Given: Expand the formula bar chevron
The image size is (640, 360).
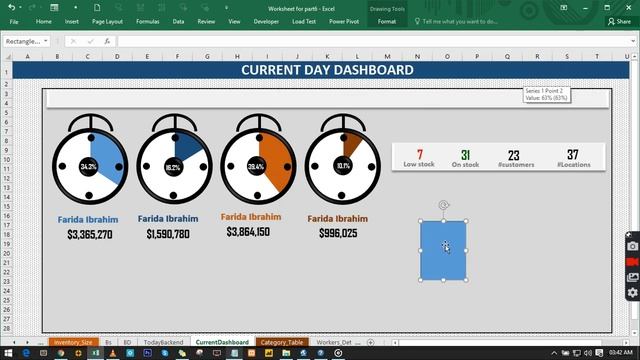Looking at the screenshot, I should (x=633, y=41).
